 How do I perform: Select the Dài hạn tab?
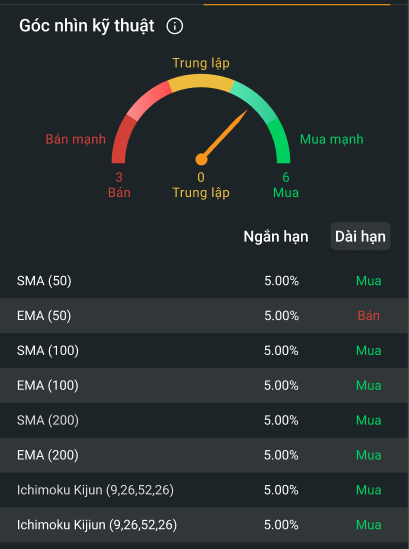point(360,236)
